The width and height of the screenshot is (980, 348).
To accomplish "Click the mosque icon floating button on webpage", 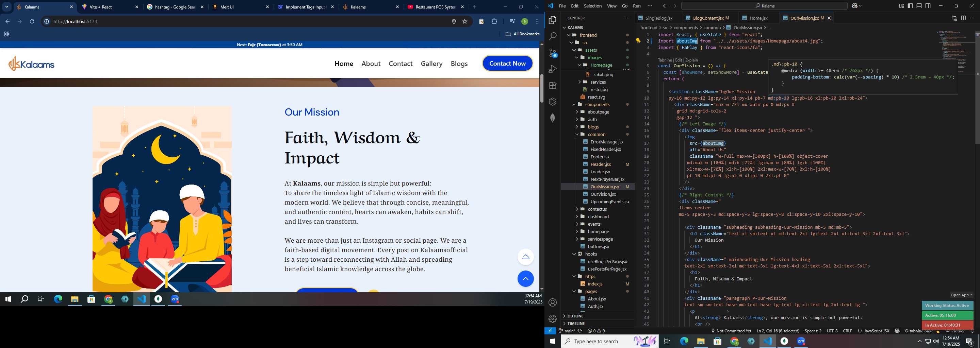I will (x=525, y=257).
